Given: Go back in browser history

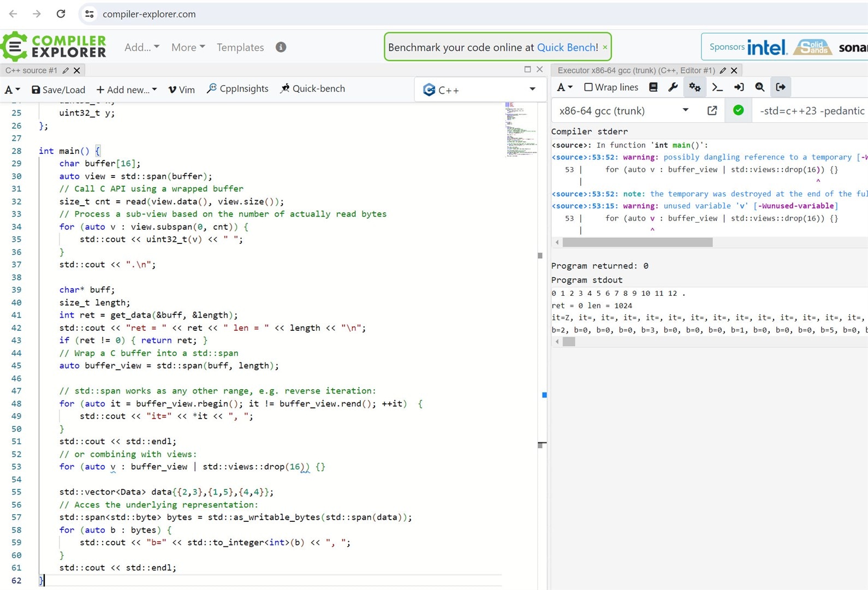Looking at the screenshot, I should 13,14.
